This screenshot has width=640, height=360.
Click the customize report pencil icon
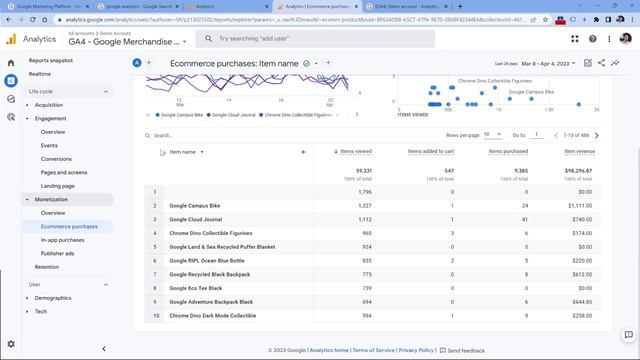(x=588, y=63)
